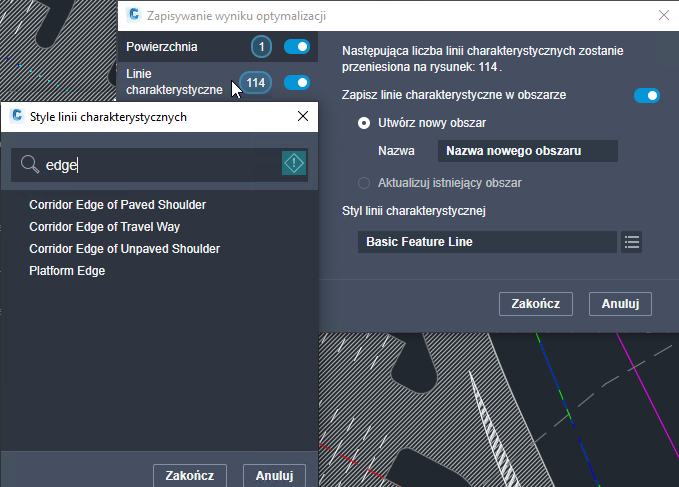Select Corridor Edge of Paved Shoulder style
679x487 pixels.
117,205
